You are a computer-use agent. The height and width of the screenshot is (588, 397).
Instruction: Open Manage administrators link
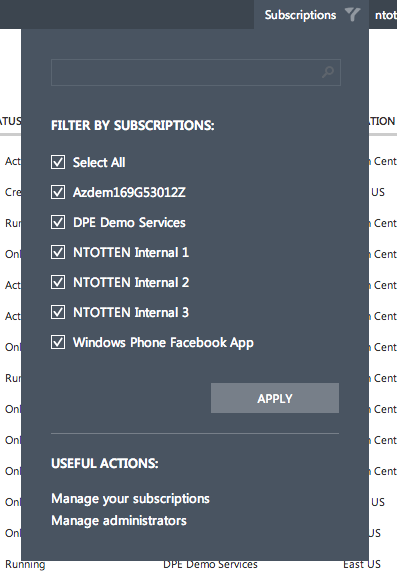[x=119, y=520]
